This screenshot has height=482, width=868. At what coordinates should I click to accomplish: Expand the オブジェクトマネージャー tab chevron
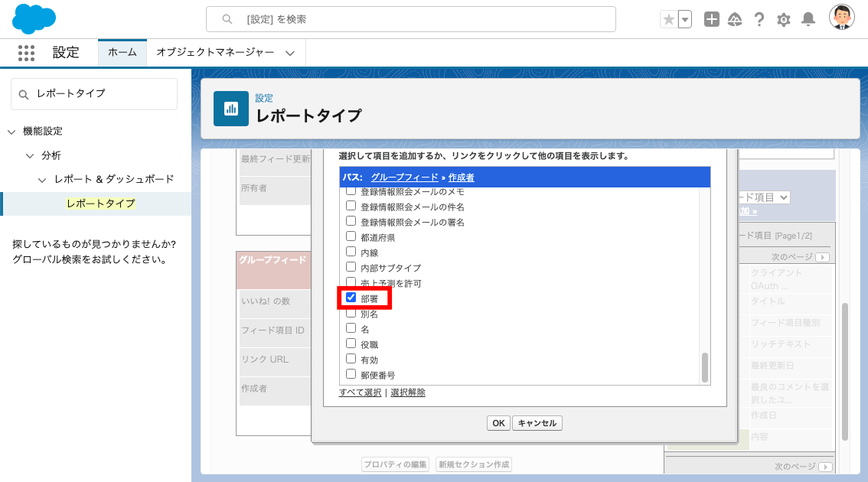point(290,53)
